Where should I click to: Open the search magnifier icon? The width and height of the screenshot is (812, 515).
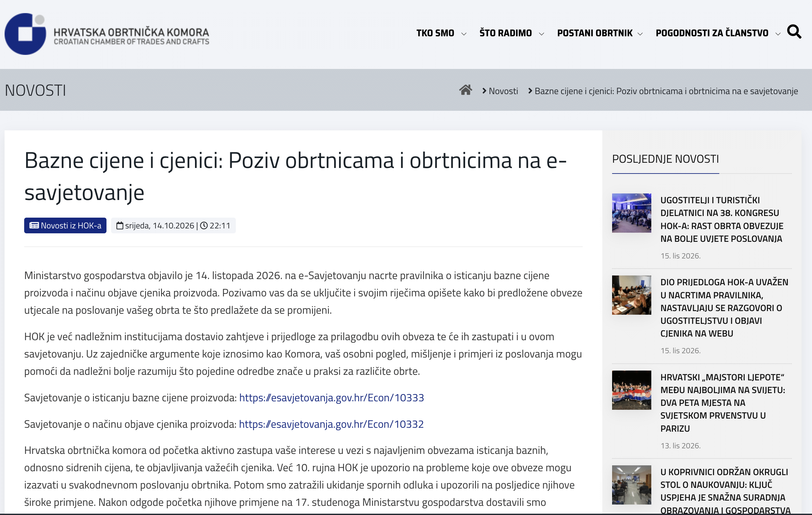point(794,32)
